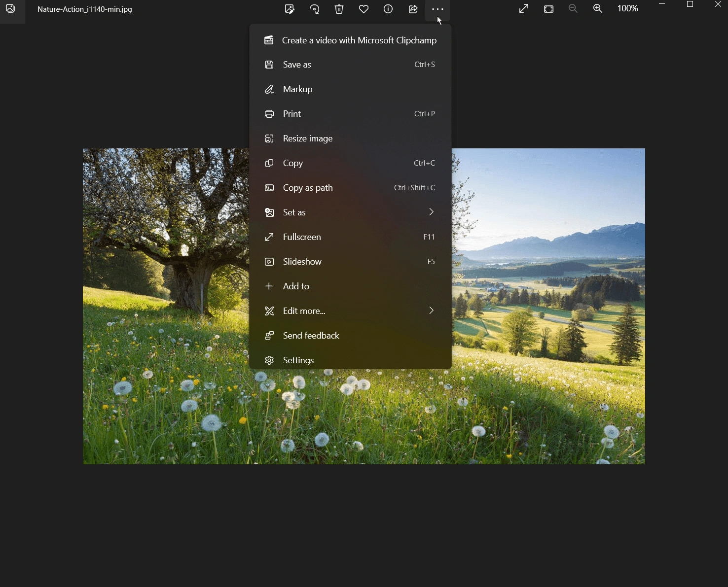Click the 100% zoom level indicator

[627, 9]
